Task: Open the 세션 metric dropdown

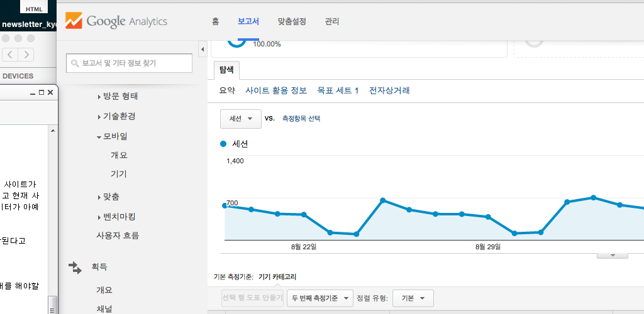Action: pyautogui.click(x=240, y=119)
